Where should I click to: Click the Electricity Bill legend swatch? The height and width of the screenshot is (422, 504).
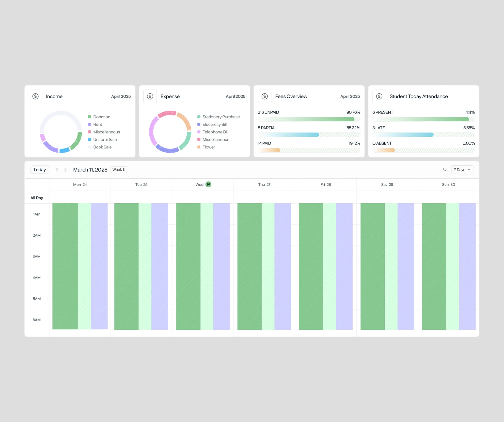199,124
